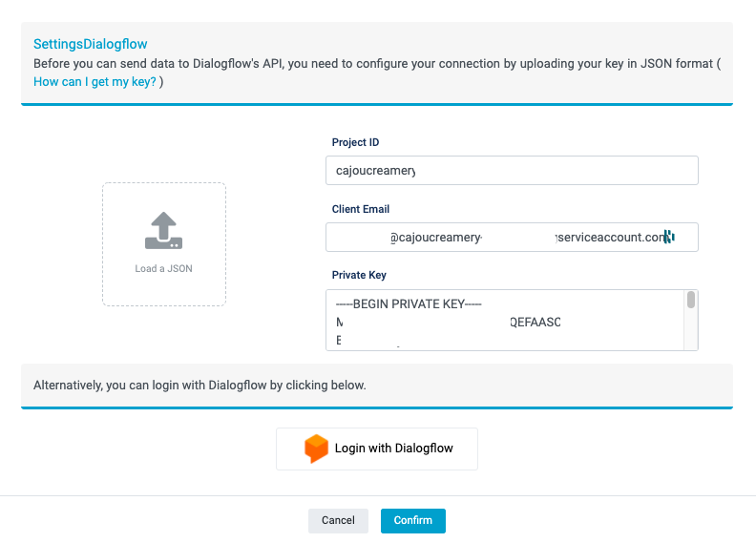Click the 'Alternatively, you can login with Dialogflow' text
Image resolution: width=756 pixels, height=543 pixels.
(x=199, y=386)
